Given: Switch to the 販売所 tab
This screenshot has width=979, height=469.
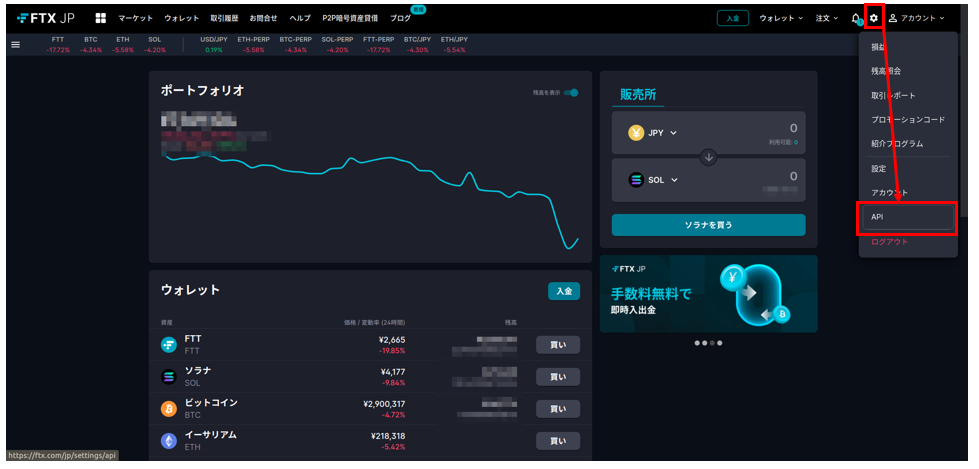Looking at the screenshot, I should [637, 94].
